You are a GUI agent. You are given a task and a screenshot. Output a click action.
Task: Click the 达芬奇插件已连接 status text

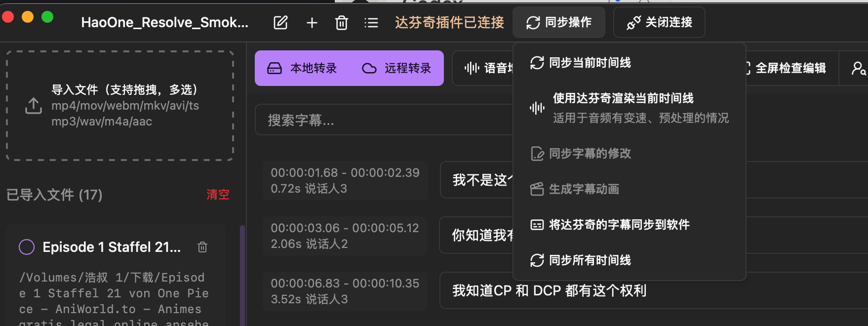(x=449, y=23)
